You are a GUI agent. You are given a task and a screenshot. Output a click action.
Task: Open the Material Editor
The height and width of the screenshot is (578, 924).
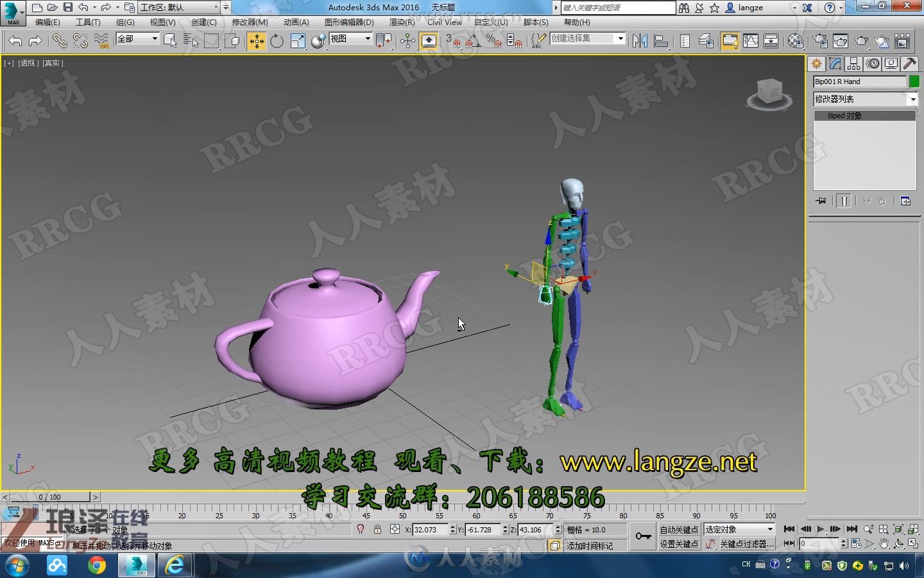click(x=796, y=41)
